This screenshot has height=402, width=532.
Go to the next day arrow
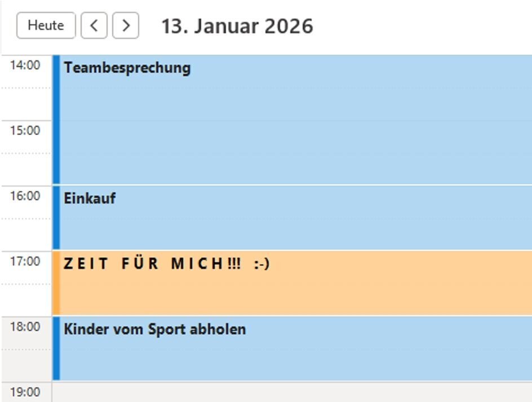point(126,25)
